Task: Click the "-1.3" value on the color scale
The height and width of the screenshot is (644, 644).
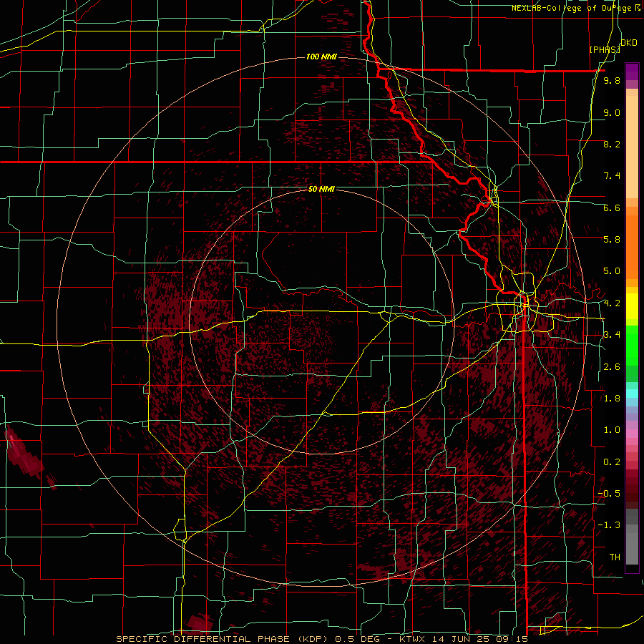Action: [x=609, y=525]
